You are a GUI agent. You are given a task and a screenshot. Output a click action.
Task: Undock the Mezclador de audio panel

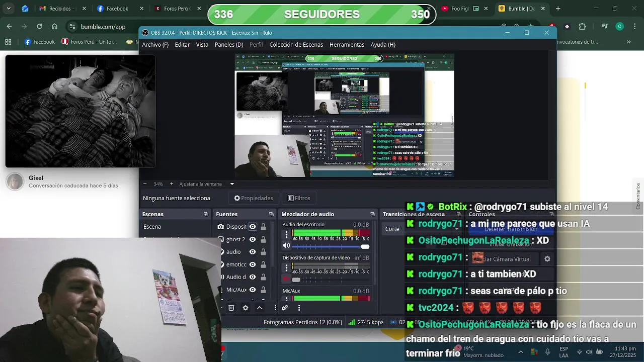(372, 214)
